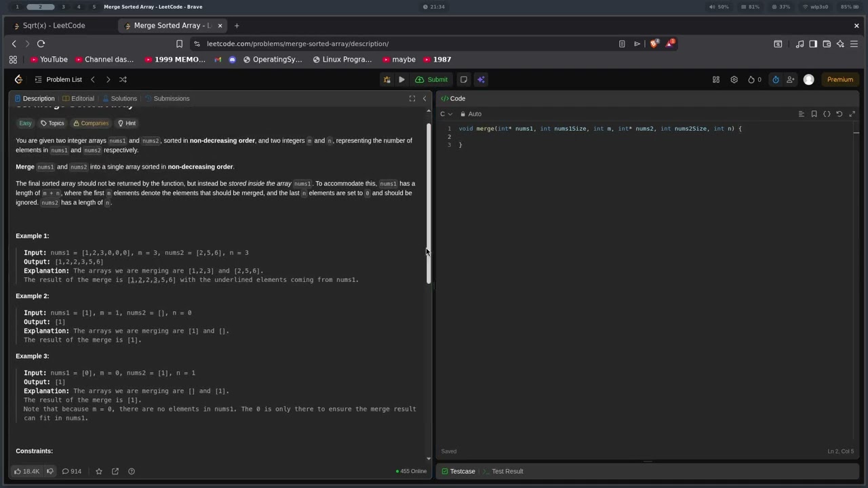Go back in browser
This screenshot has width=868, height=488.
pyautogui.click(x=14, y=43)
